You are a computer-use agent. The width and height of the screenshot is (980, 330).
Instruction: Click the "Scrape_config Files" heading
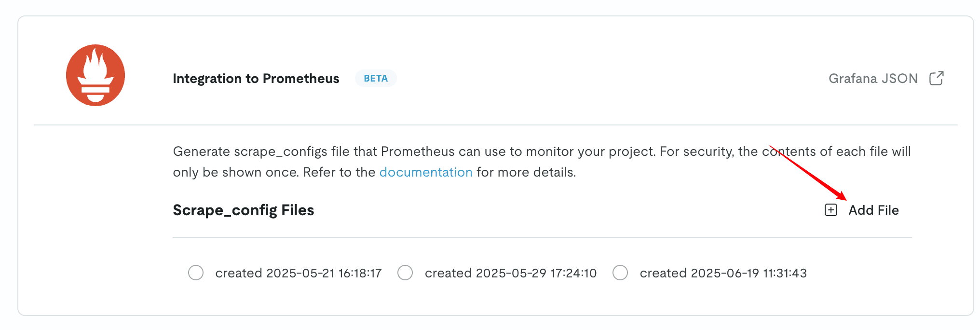pos(243,210)
